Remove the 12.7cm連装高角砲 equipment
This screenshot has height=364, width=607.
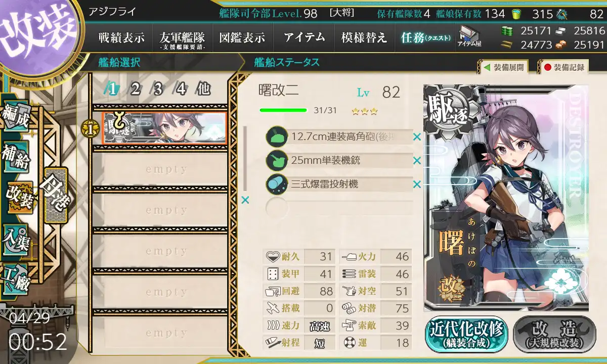coord(417,137)
